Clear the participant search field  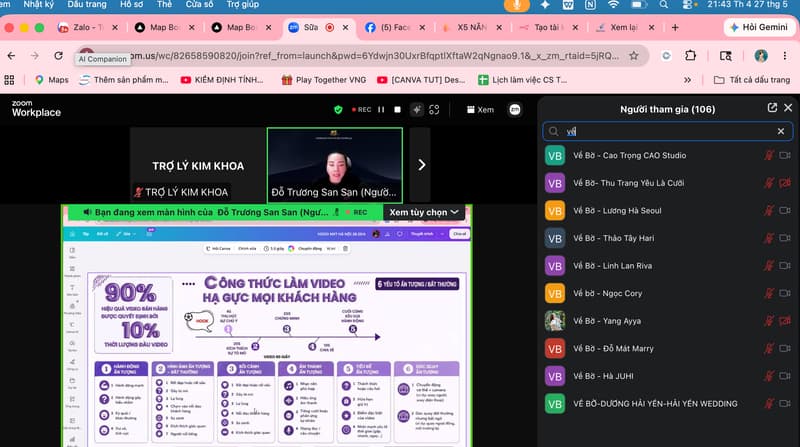(781, 132)
